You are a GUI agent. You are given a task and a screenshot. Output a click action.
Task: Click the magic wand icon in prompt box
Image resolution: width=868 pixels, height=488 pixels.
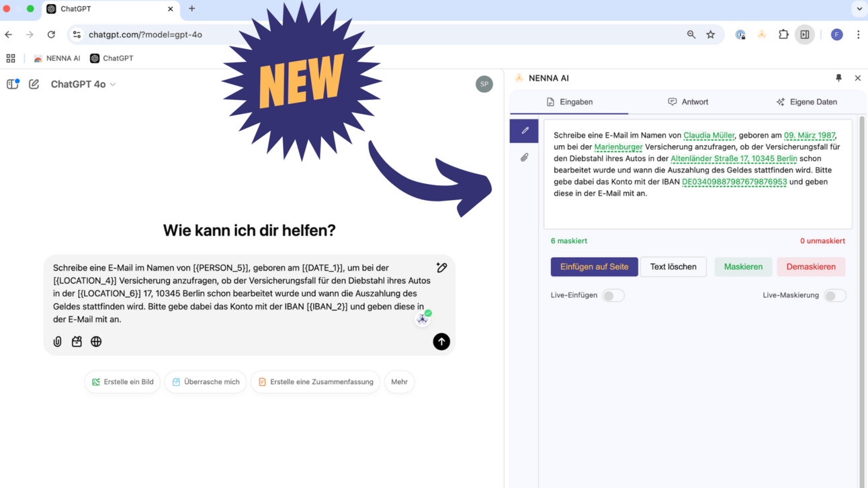point(441,268)
